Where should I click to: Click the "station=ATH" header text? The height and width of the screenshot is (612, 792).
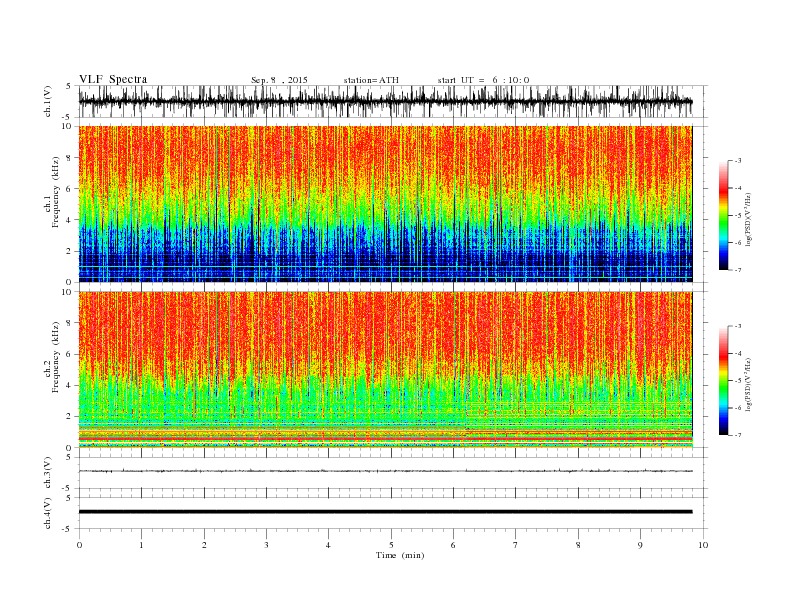371,80
